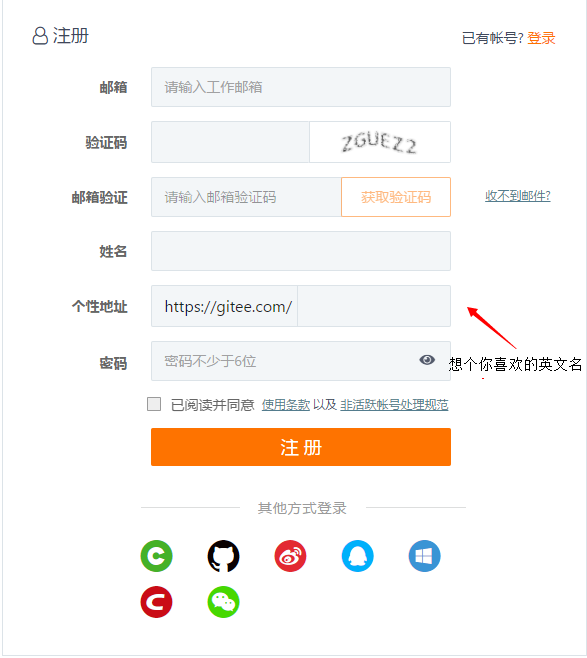This screenshot has height=658, width=587.
Task: Sign in with the green OSChina icon
Action: click(x=156, y=556)
